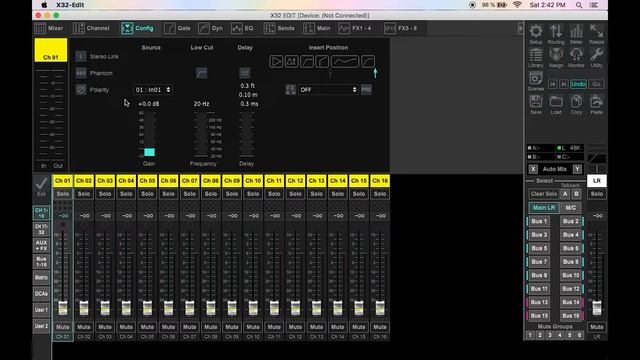Enable Mute Group 3

coord(550,335)
